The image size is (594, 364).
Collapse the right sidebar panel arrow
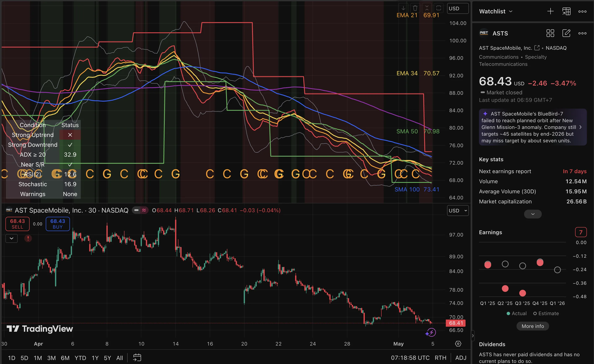pos(473,335)
